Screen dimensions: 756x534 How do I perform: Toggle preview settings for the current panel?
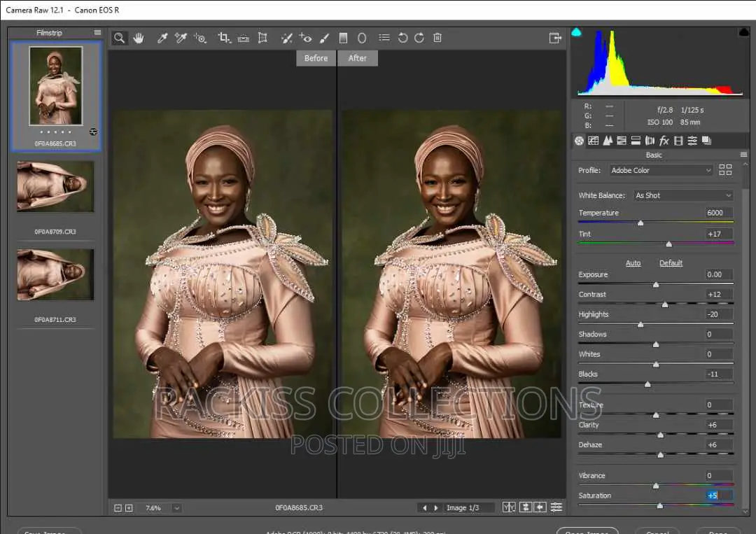556,507
